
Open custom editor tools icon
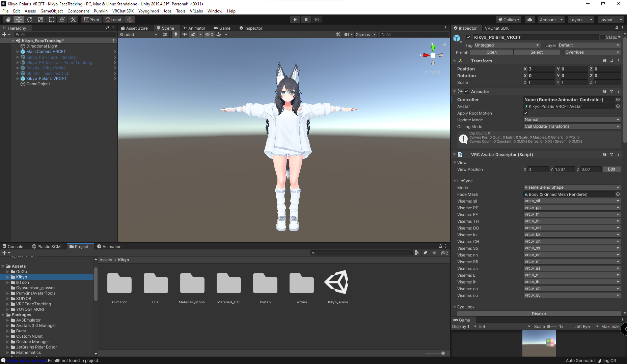tap(73, 20)
